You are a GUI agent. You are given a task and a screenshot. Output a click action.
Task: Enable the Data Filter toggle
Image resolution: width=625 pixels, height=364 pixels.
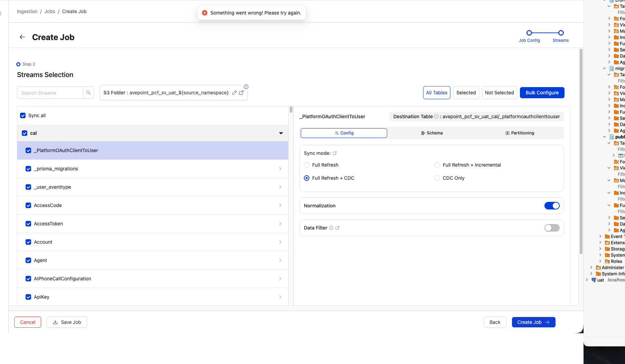click(x=552, y=228)
